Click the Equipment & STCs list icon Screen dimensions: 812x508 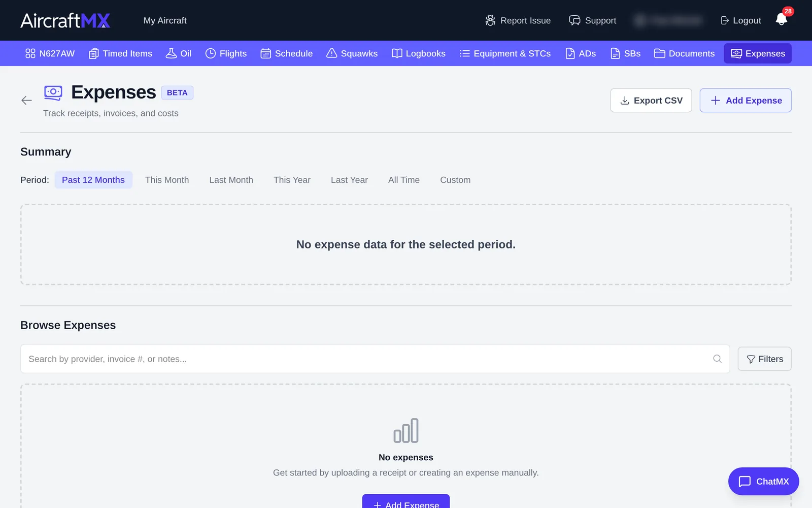click(464, 53)
